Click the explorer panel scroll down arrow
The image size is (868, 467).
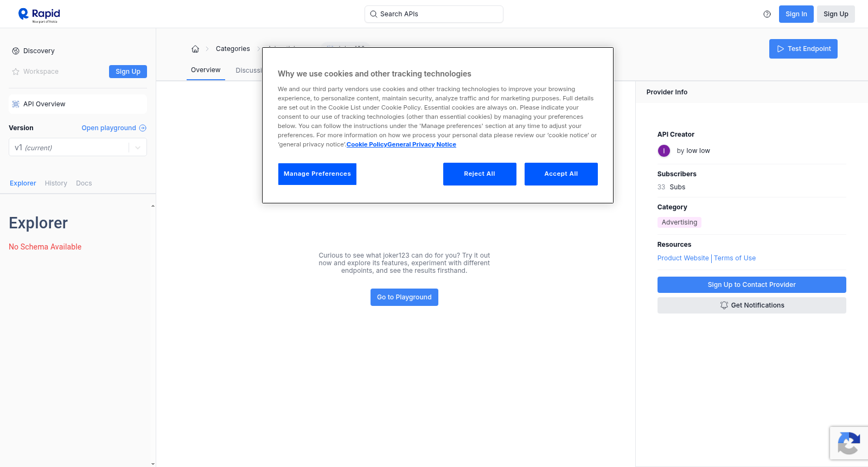tap(153, 464)
